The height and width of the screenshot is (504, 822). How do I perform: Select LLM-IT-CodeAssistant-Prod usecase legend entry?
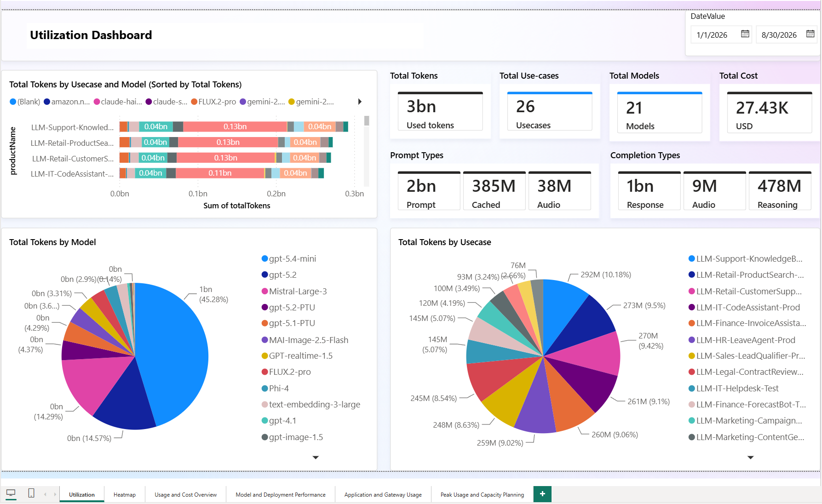click(x=744, y=308)
